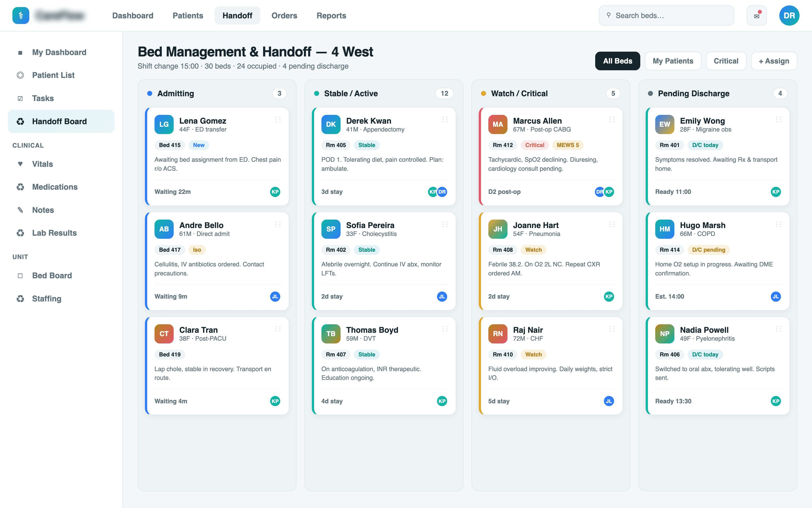Open Bed Board in sidebar

61,275
